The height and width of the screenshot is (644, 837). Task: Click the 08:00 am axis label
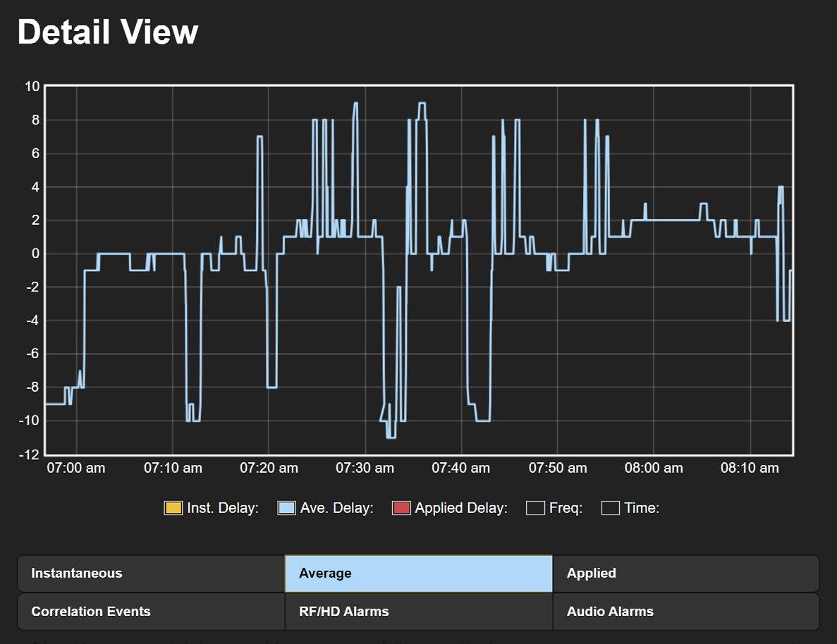(654, 469)
